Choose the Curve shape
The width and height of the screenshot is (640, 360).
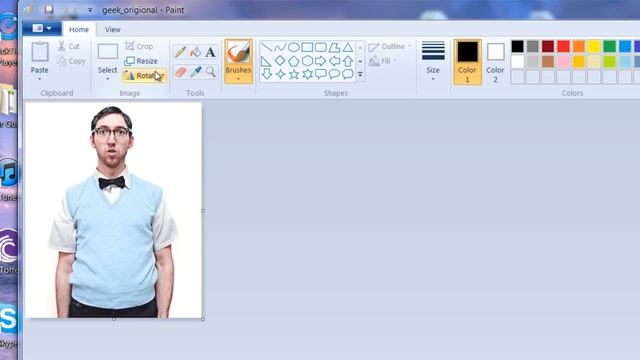pyautogui.click(x=280, y=47)
